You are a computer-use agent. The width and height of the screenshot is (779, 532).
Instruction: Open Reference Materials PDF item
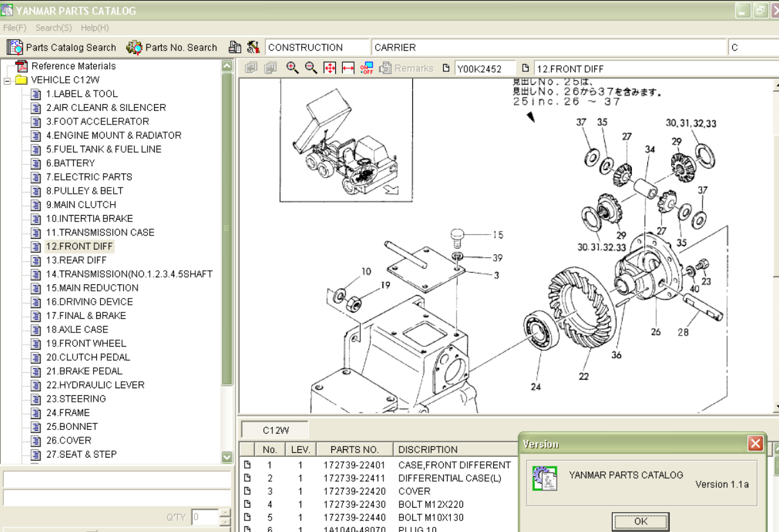[x=66, y=66]
